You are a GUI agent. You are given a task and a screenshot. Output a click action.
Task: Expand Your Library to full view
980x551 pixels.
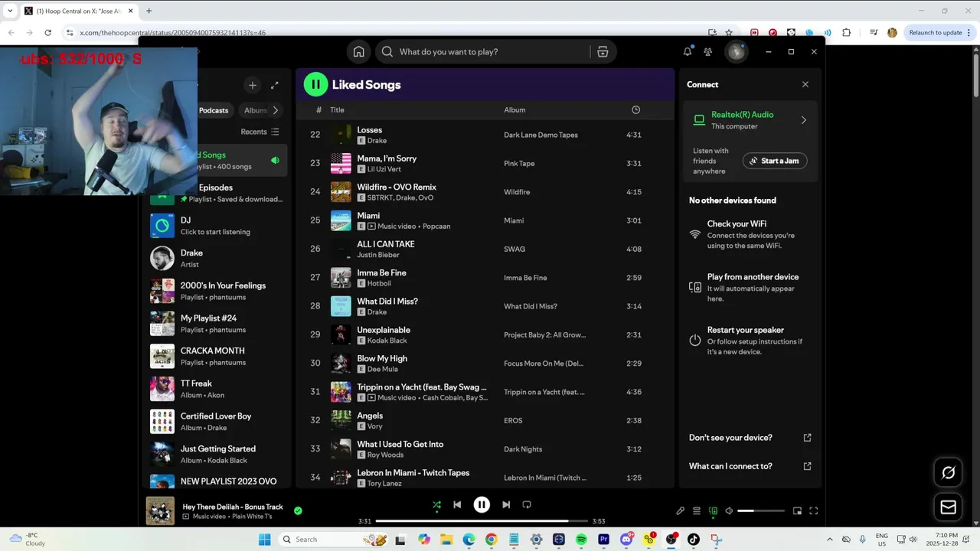coord(275,85)
